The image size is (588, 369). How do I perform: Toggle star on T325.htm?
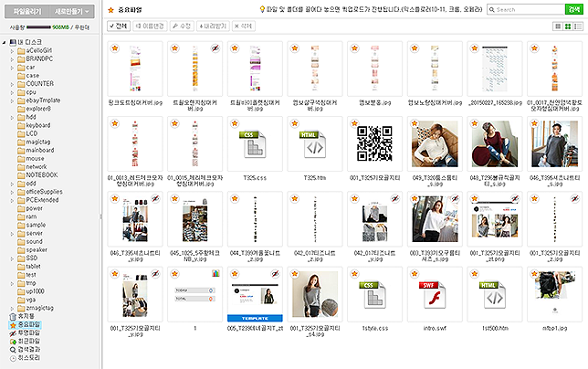pyautogui.click(x=295, y=123)
